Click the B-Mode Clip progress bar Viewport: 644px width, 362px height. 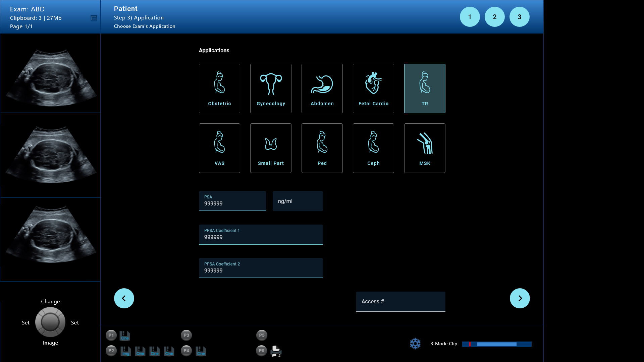coord(496,344)
